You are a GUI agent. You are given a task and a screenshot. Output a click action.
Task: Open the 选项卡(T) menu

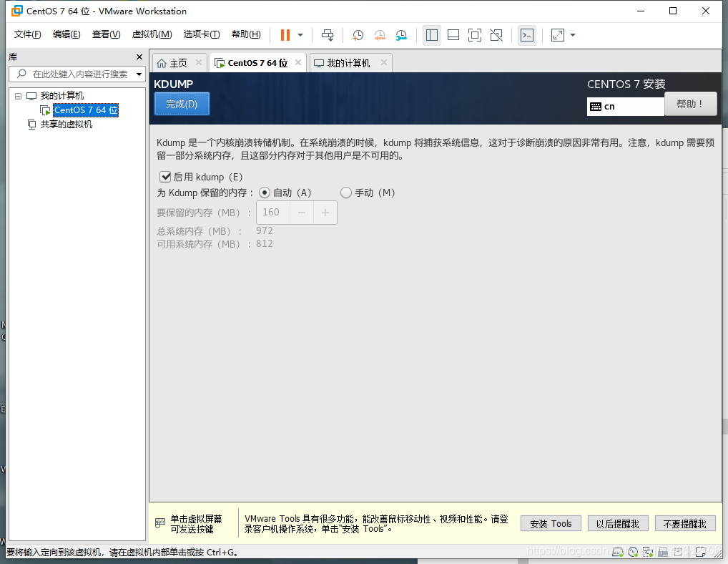click(x=202, y=34)
